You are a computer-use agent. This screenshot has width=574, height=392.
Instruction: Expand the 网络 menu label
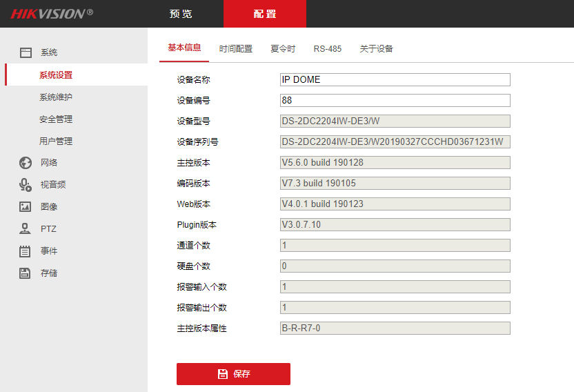coord(49,163)
